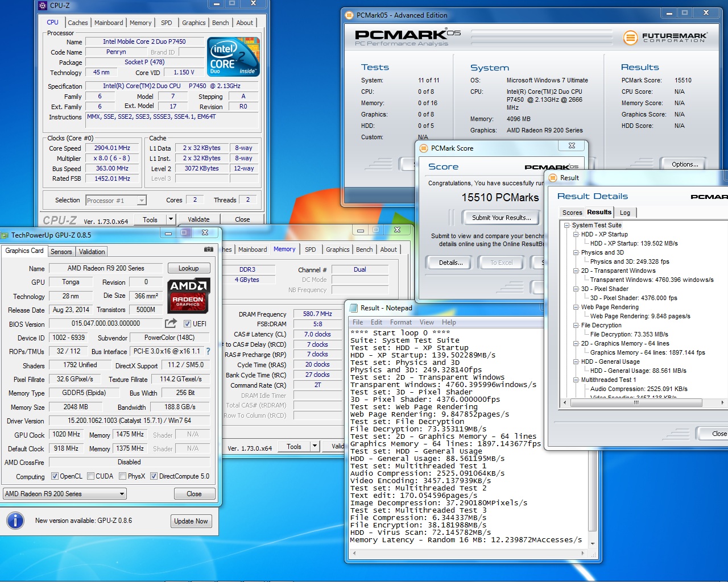
Task: Open the File menu in Notepad
Action: [358, 322]
